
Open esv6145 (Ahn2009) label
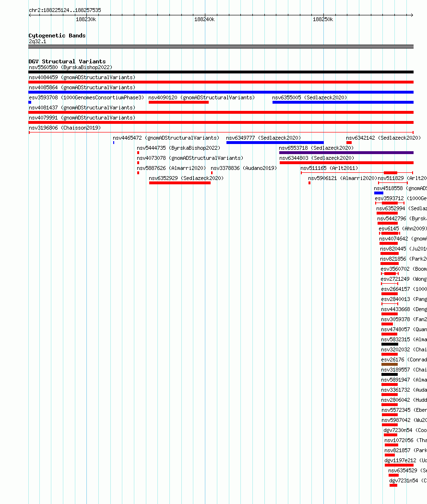tap(403, 228)
